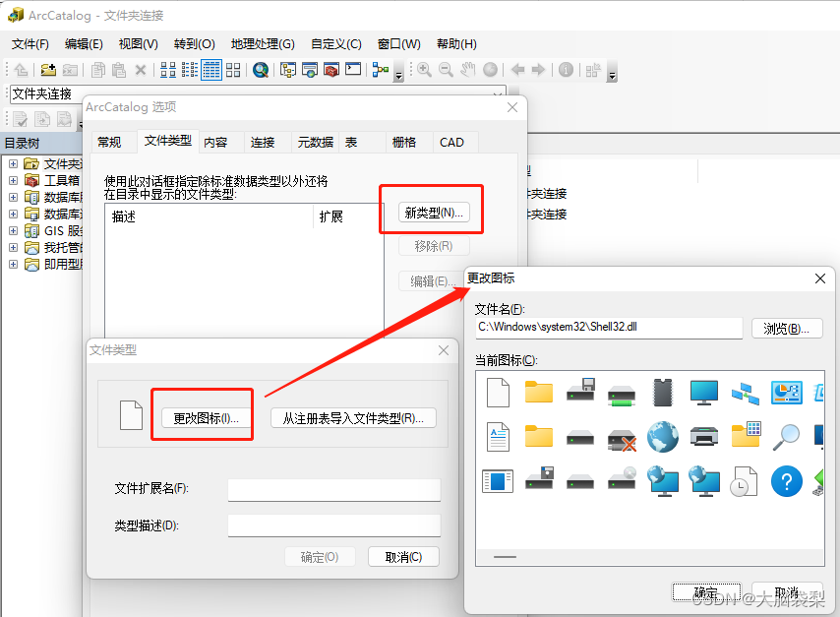Click the Disconnect From Folder icon
The width and height of the screenshot is (840, 617).
70,70
